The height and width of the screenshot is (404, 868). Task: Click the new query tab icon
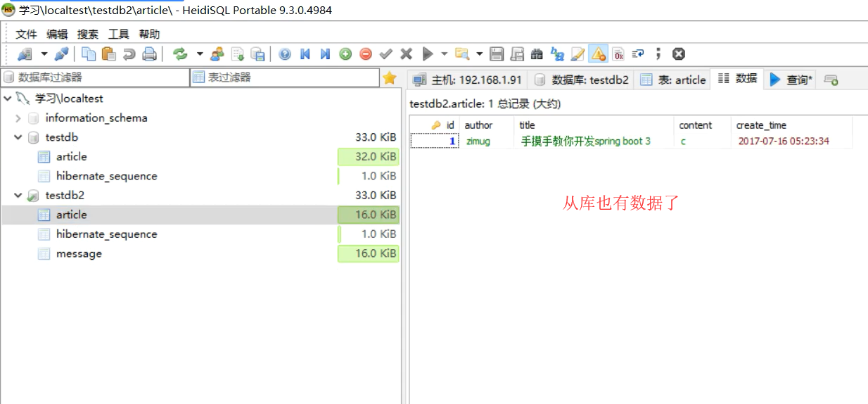point(831,80)
